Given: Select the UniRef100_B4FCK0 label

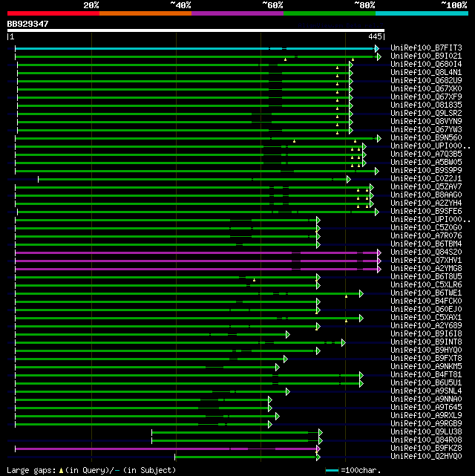Looking at the screenshot, I should 426,301.
